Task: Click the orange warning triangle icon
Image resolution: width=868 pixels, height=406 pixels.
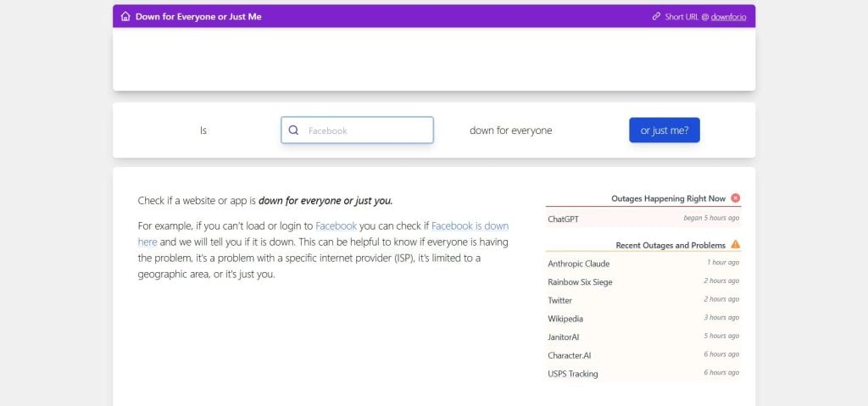Action: point(735,245)
